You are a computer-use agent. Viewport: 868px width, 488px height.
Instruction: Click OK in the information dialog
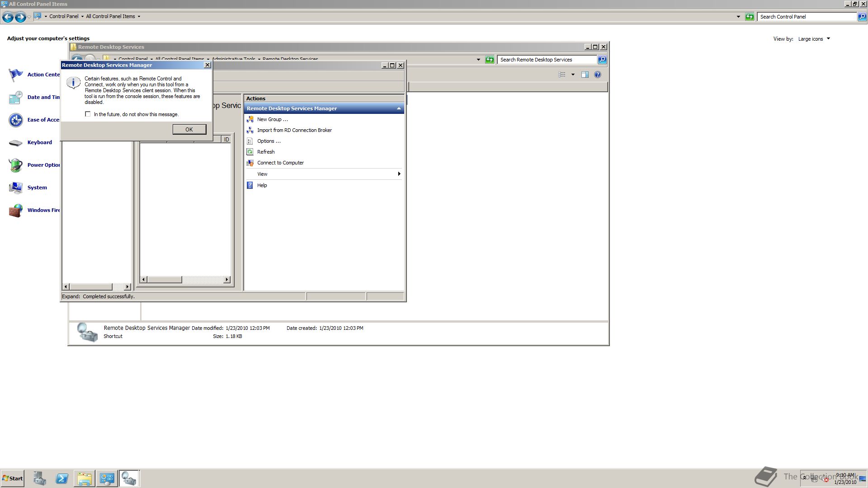(x=189, y=130)
